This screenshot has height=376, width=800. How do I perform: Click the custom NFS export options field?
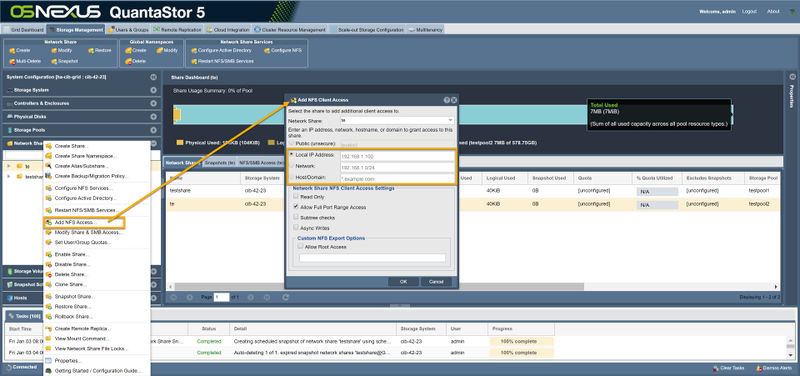(x=372, y=258)
